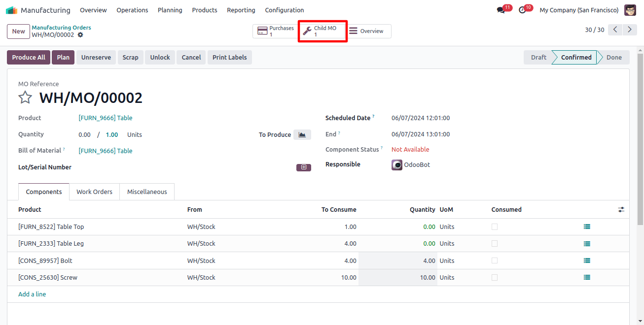Viewport: 644px width, 325px height.
Task: Select the [FURN_8522] Table Top row
Action: pos(318,227)
